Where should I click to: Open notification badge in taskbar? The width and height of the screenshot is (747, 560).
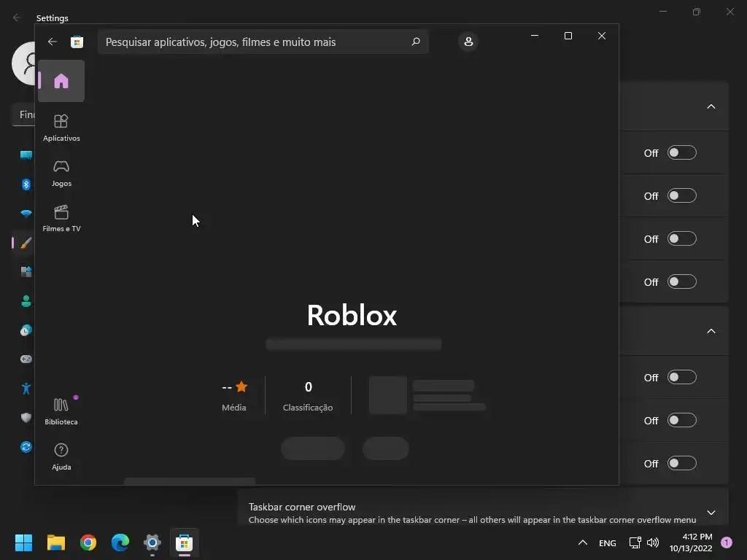tap(727, 542)
